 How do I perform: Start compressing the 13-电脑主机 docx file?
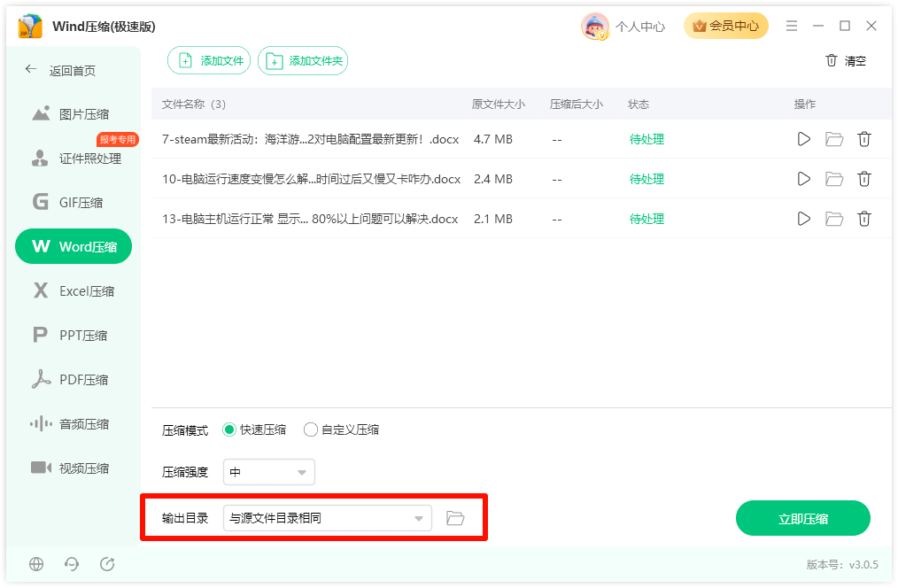coord(803,219)
